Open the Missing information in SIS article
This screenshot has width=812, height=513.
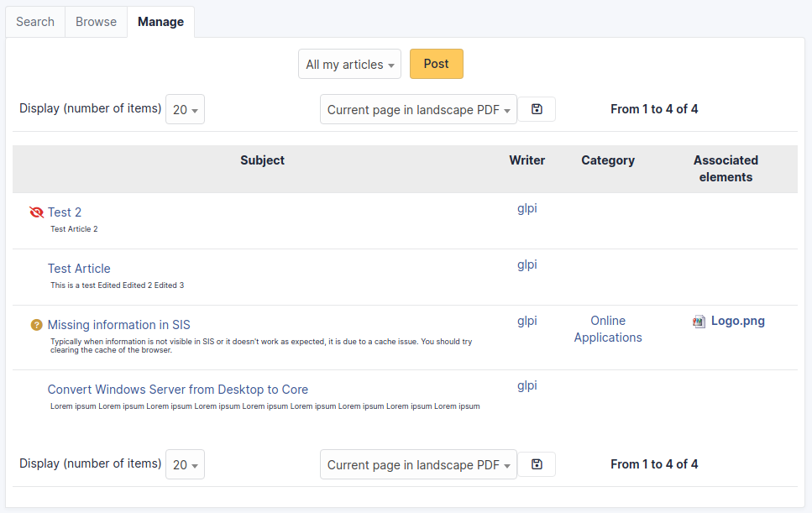coord(119,325)
